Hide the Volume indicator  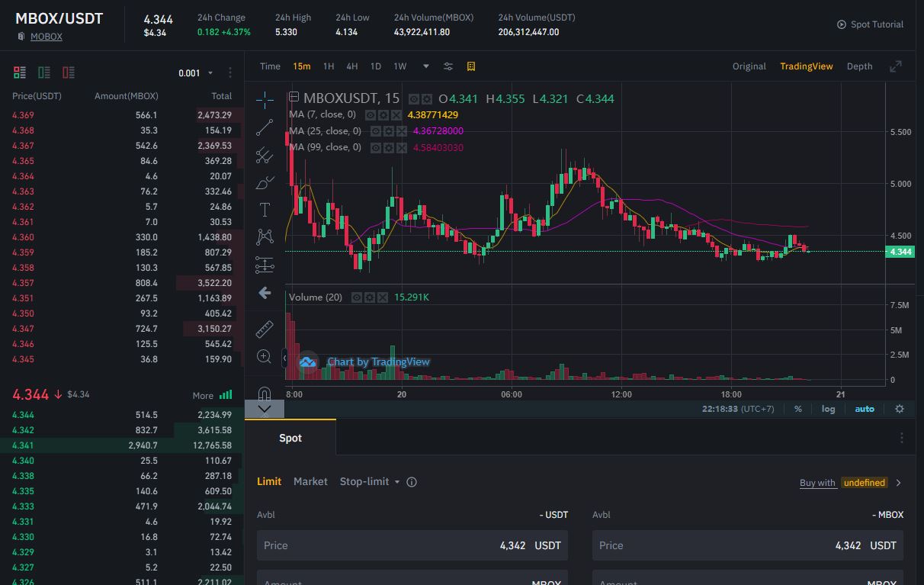[357, 297]
